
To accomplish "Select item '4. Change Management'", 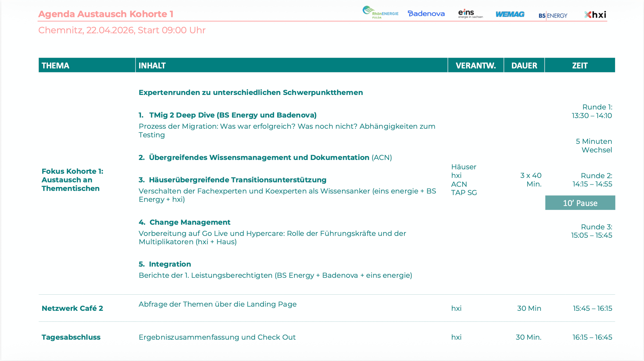I will click(x=185, y=222).
